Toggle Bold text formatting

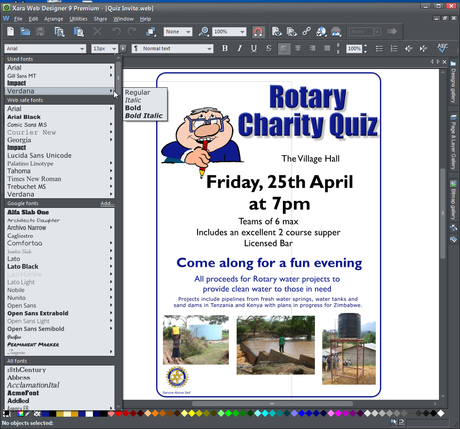click(225, 49)
